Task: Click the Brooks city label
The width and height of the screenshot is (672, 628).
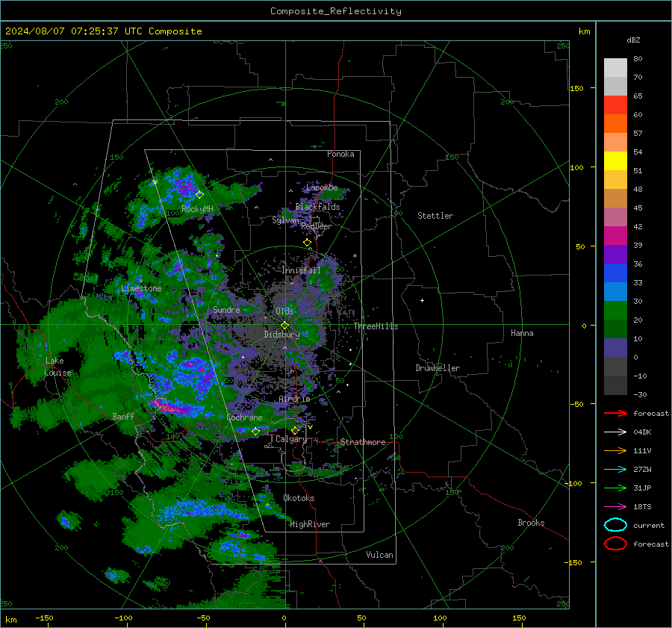Action: click(x=531, y=523)
